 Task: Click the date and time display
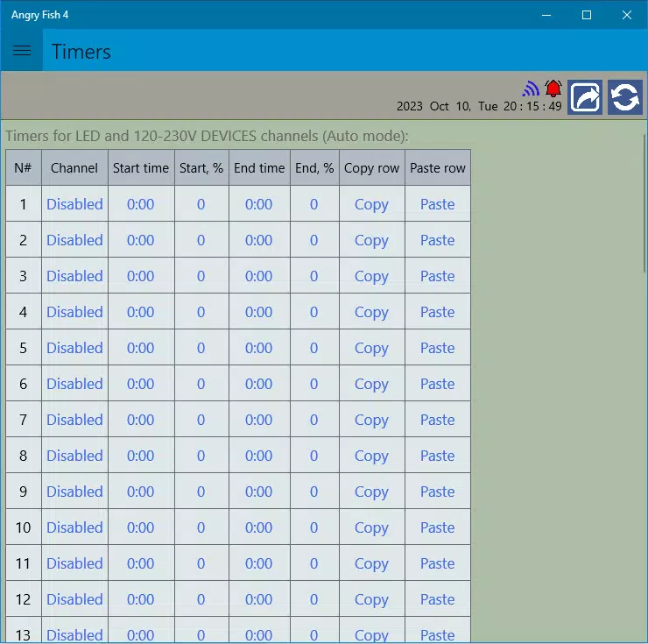click(479, 106)
